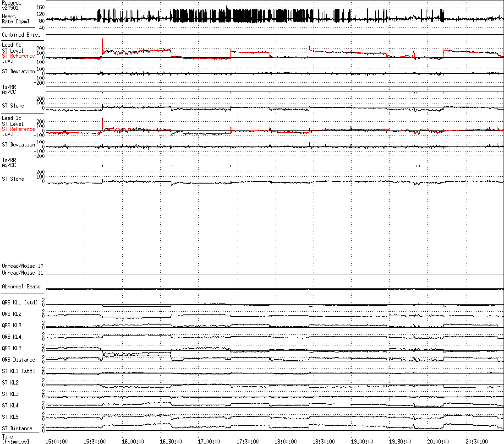Click the 160 tick on the heart rate scale
Viewport: 504px width, 444px height.
[x=40, y=7]
